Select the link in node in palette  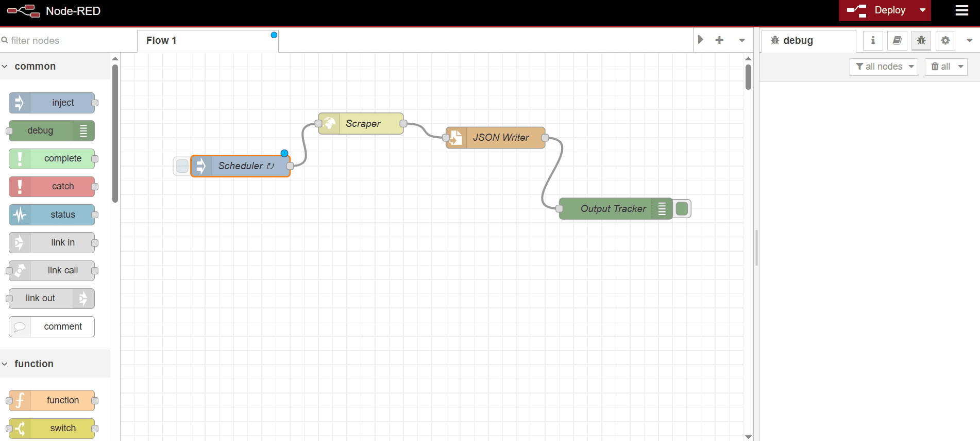[x=52, y=242]
